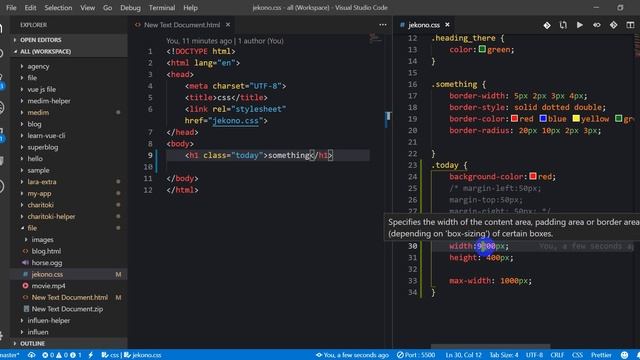Click the horizontal scrollbar in CSS editor
This screenshot has width=640, height=360.
click(490, 347)
